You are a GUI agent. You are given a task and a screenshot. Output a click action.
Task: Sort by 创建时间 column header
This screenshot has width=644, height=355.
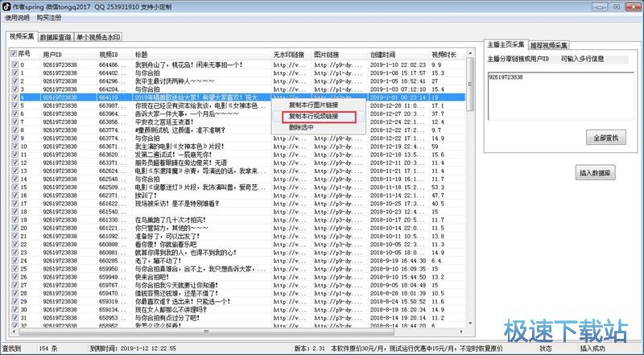click(x=398, y=54)
